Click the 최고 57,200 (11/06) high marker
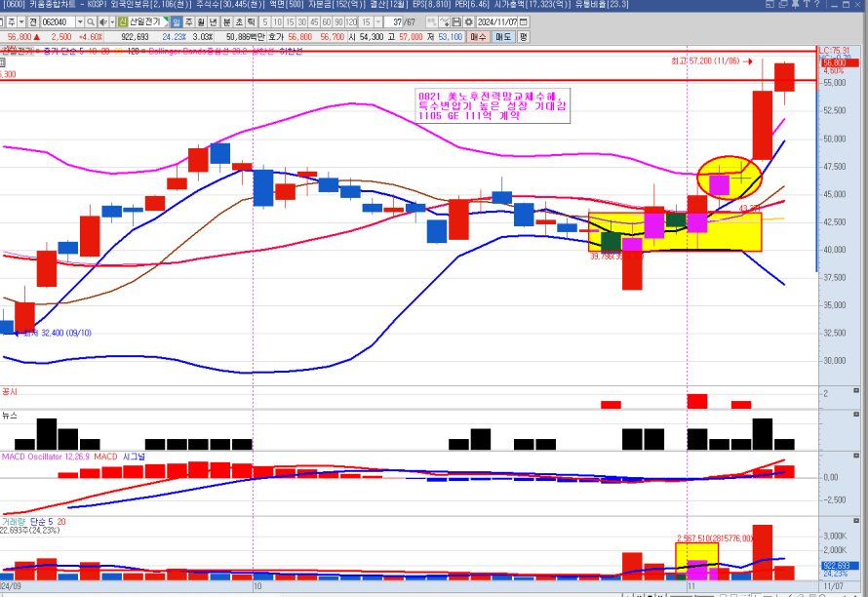 pos(711,60)
